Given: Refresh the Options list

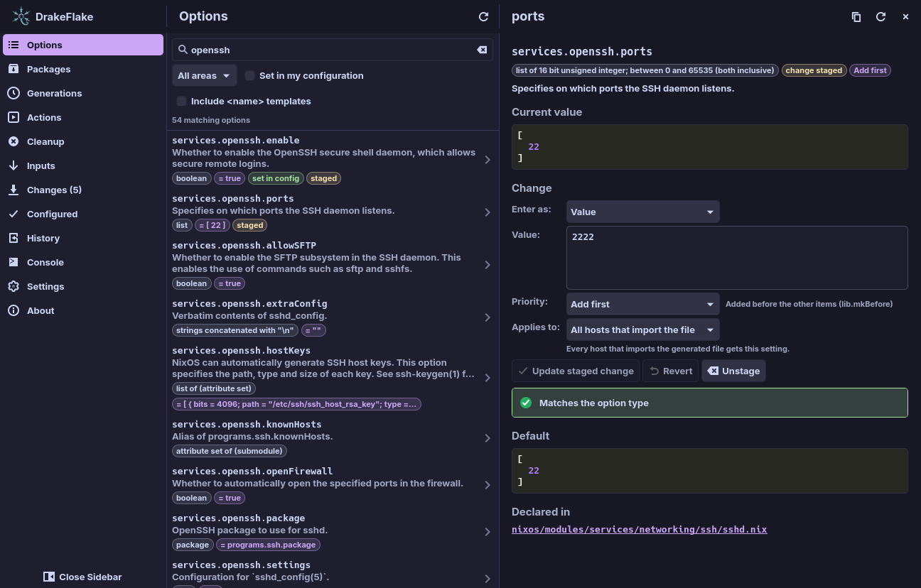Looking at the screenshot, I should [x=483, y=16].
